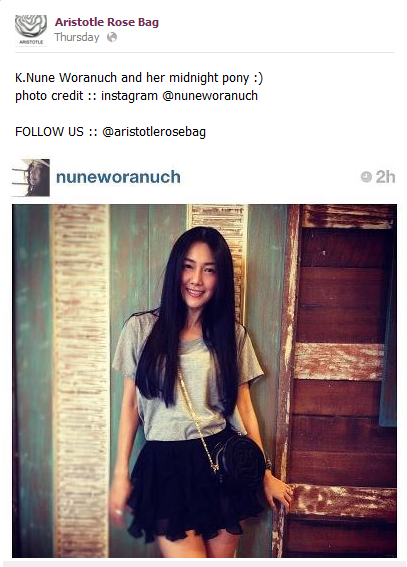Screen dimensions: 407x567
Task: Open the Thursday post timestamp
Action: point(77,37)
